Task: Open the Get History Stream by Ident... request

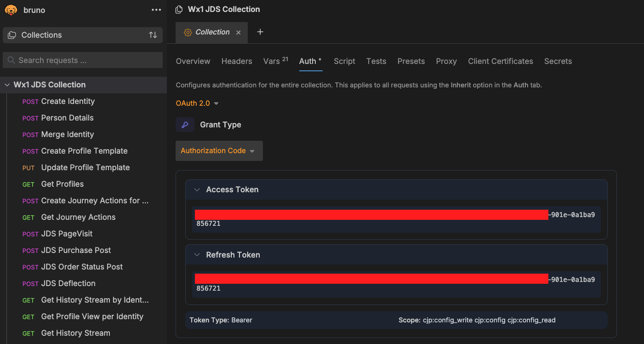Action: pyautogui.click(x=83, y=300)
